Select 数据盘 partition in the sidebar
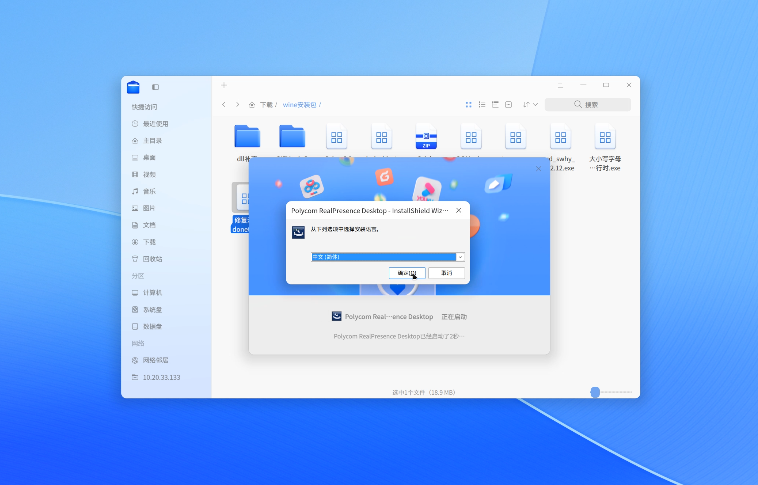Screen dimensions: 758x485 (147, 327)
